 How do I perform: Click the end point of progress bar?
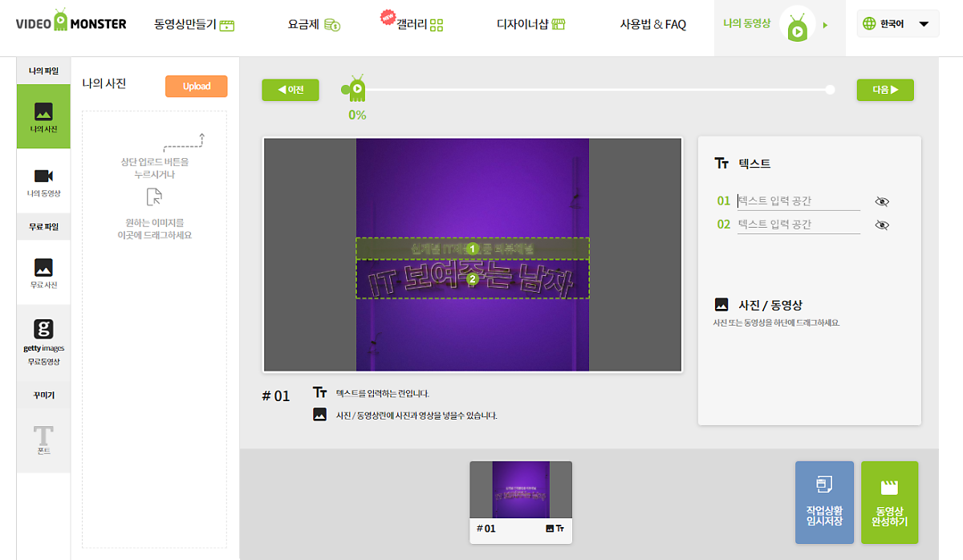830,90
